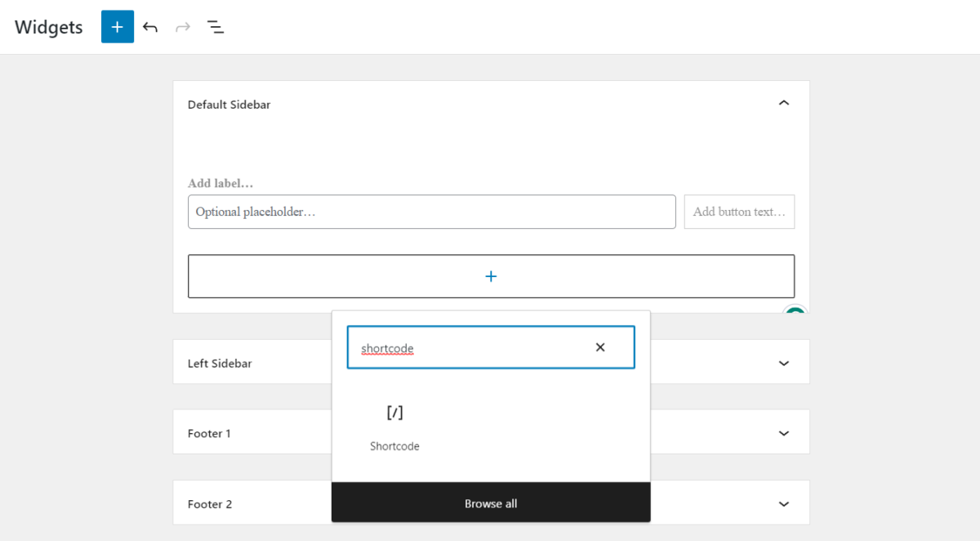Click the Redo arrow icon
980x541 pixels.
(182, 26)
